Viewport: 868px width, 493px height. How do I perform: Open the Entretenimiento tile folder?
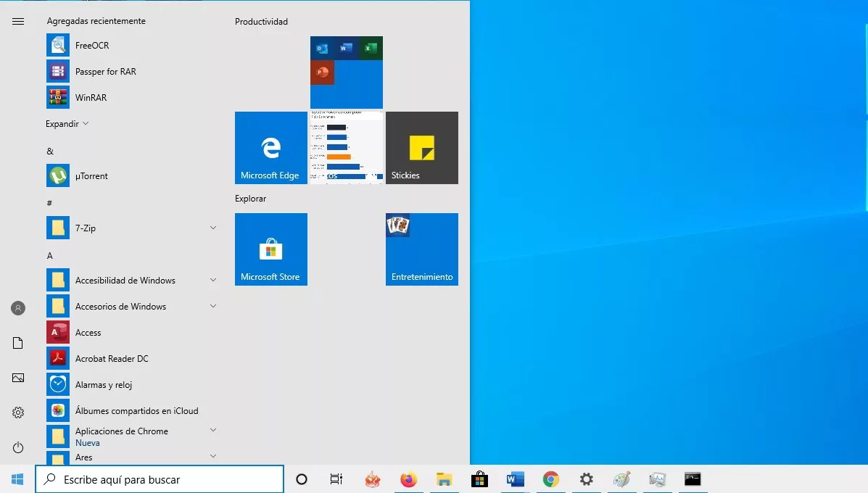point(422,249)
